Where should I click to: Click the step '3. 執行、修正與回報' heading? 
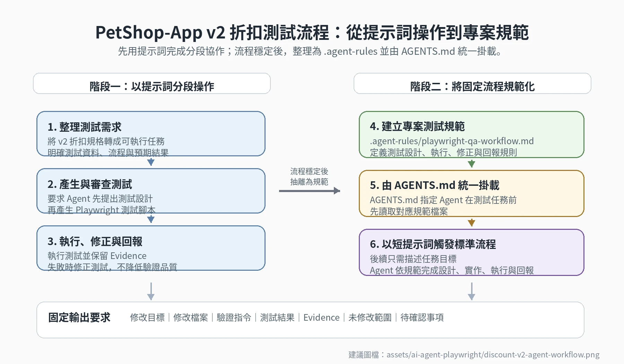(95, 241)
